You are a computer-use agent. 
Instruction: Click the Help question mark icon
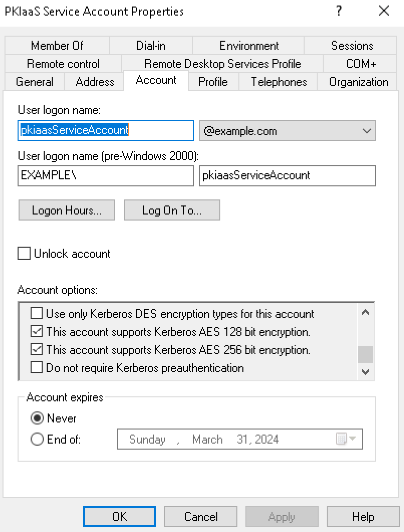click(339, 11)
